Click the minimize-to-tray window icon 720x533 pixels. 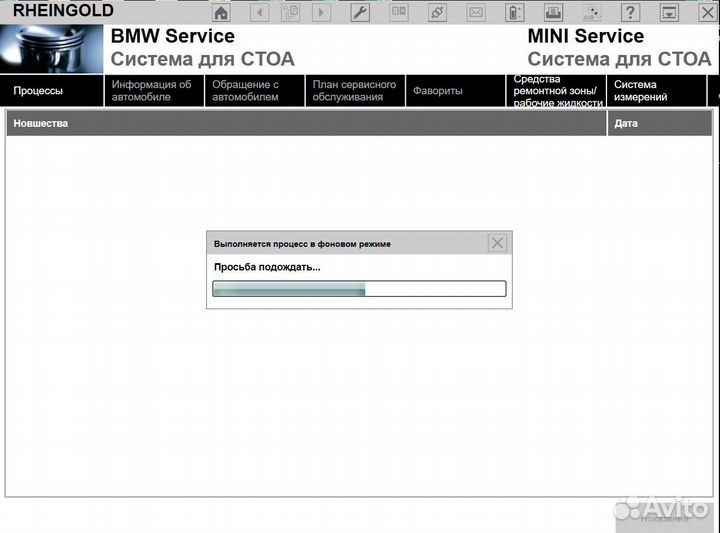(x=669, y=12)
